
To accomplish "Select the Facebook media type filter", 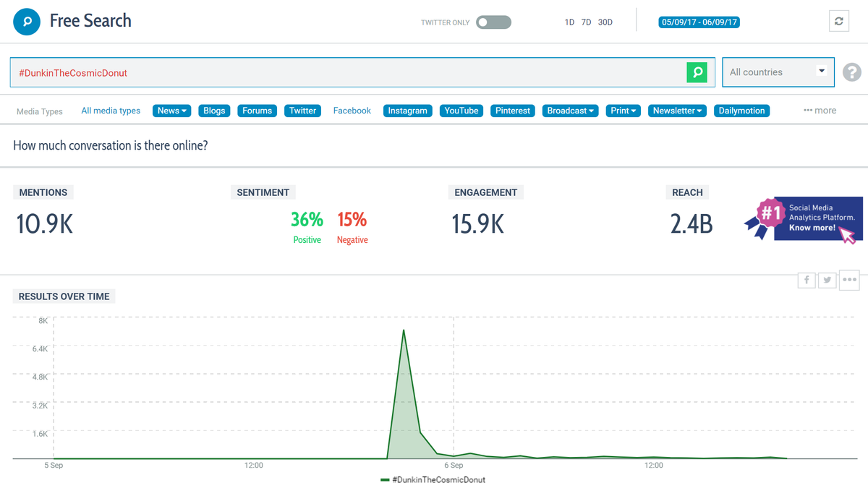I will pos(352,110).
